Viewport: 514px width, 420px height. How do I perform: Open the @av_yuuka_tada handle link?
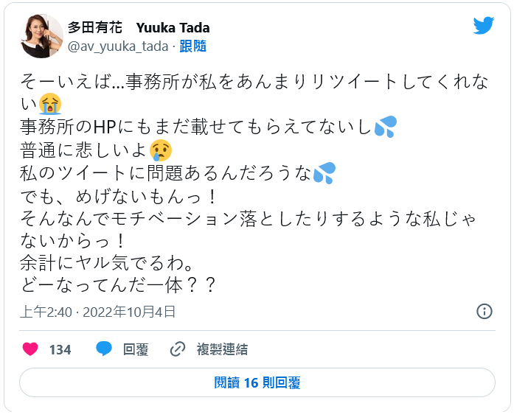point(119,46)
